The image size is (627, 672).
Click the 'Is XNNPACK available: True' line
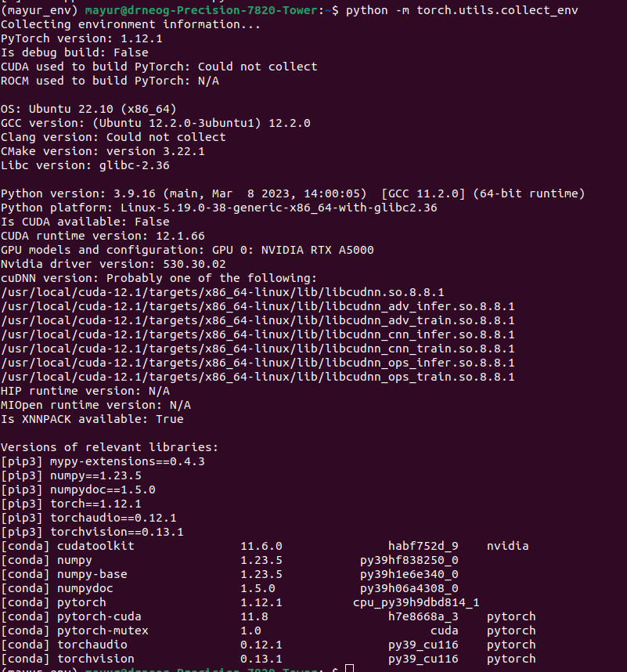click(x=92, y=419)
